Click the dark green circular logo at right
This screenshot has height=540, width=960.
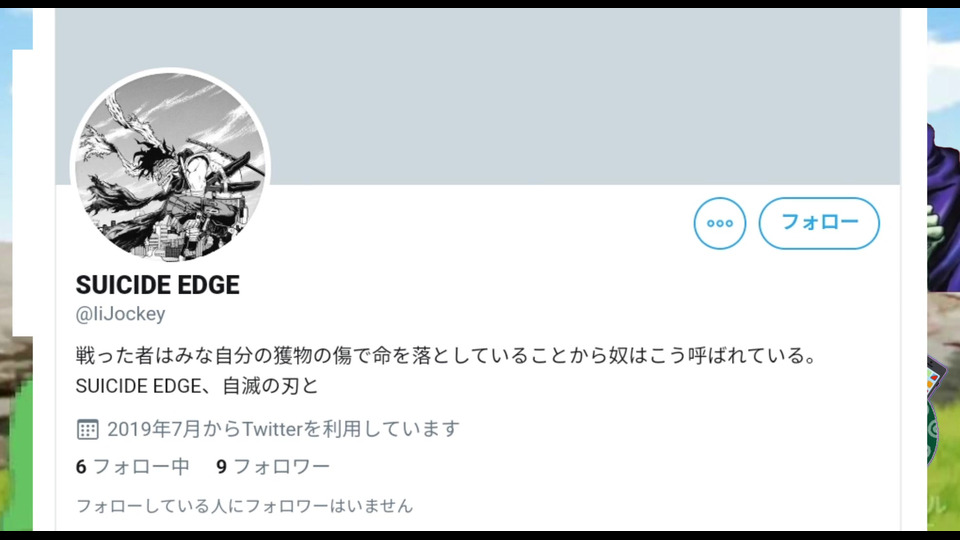coord(932,432)
